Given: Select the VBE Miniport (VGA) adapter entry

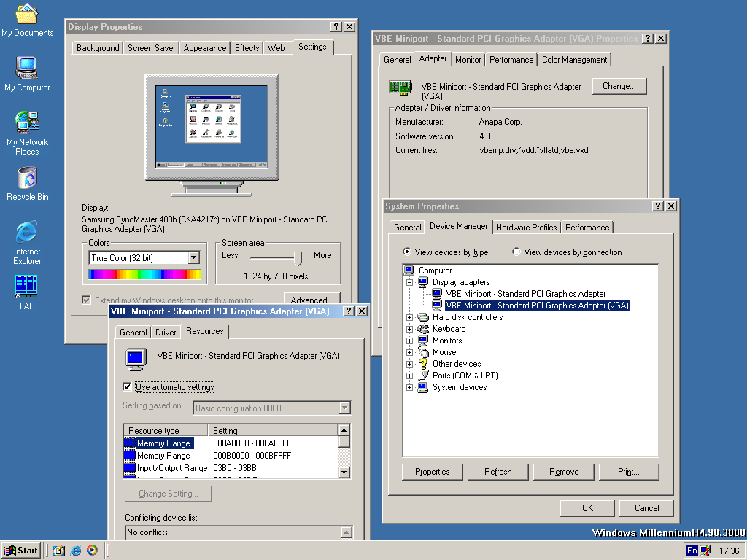Looking at the screenshot, I should (537, 306).
